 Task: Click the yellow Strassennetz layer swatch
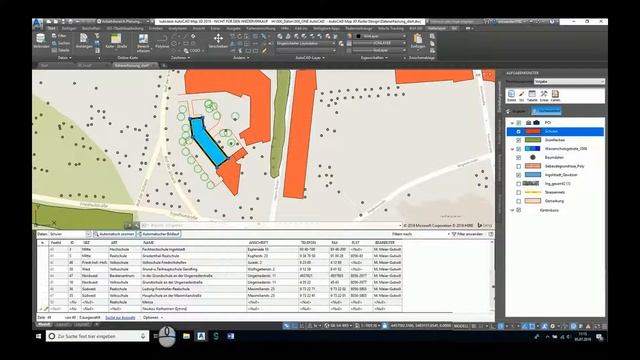(533, 192)
